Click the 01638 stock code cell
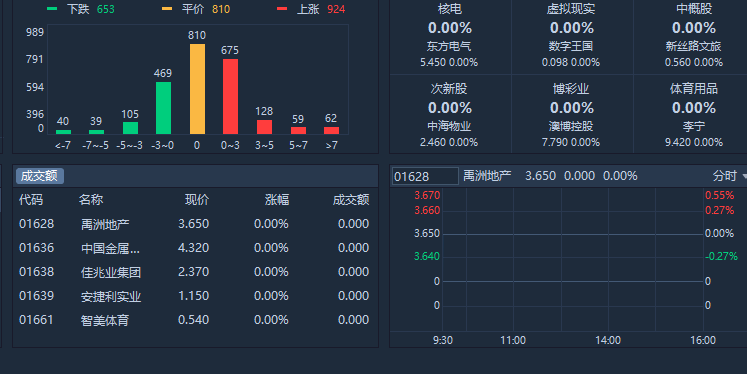This screenshot has width=747, height=374. 37,272
